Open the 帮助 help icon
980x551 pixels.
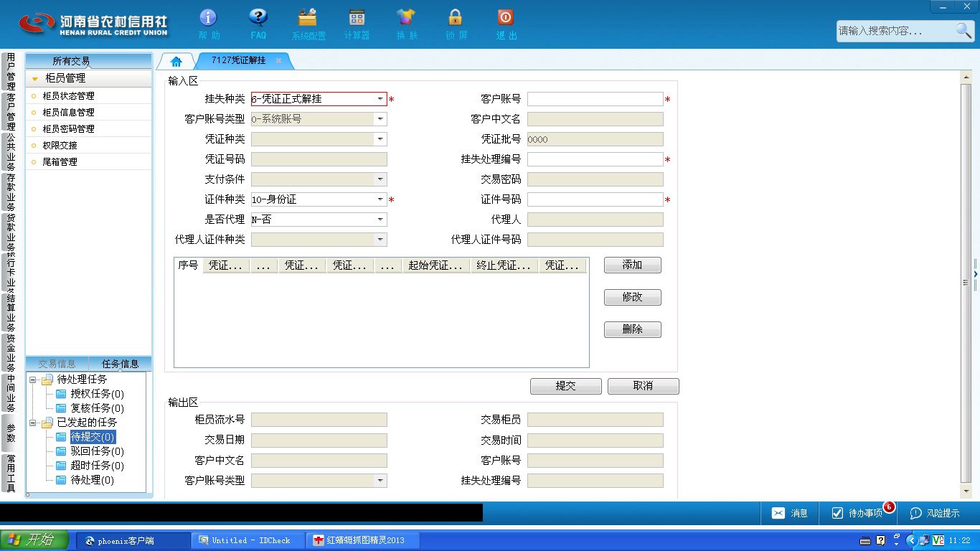point(208,17)
